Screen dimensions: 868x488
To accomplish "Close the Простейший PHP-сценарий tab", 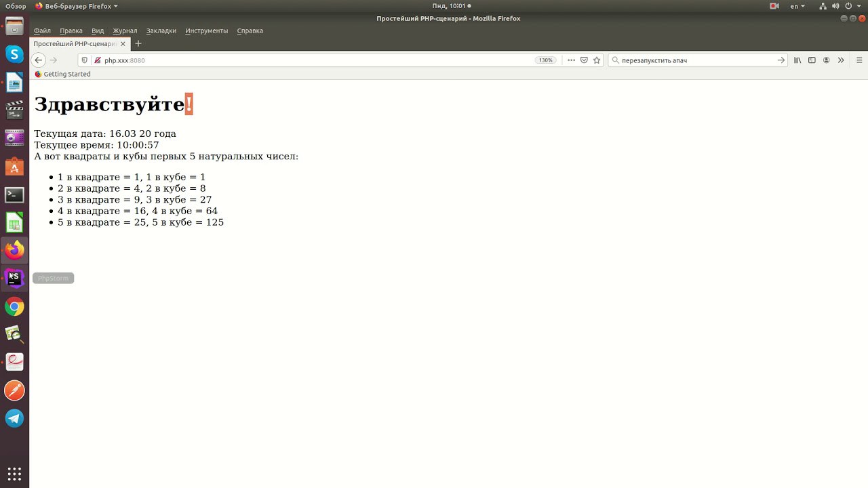I will coord(123,43).
